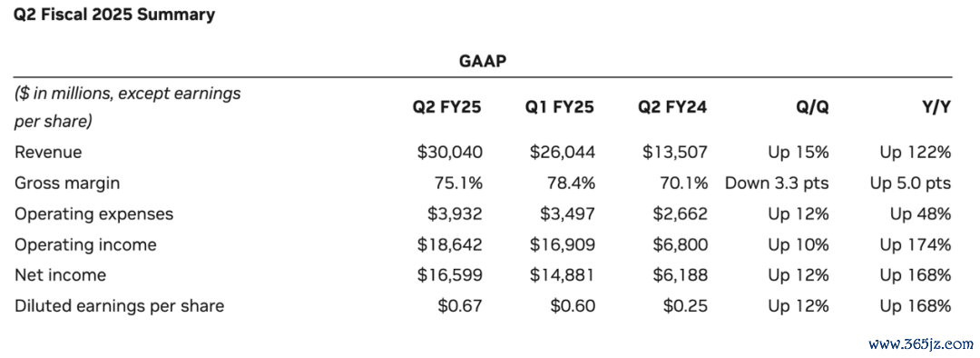Select the $30,040 revenue value
This screenshot has height=358, width=980.
pyautogui.click(x=450, y=152)
